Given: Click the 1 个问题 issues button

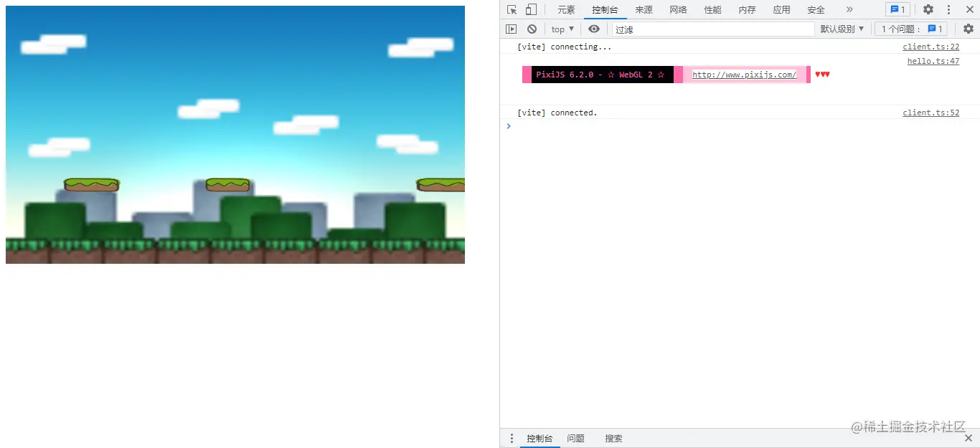Looking at the screenshot, I should click(x=911, y=29).
